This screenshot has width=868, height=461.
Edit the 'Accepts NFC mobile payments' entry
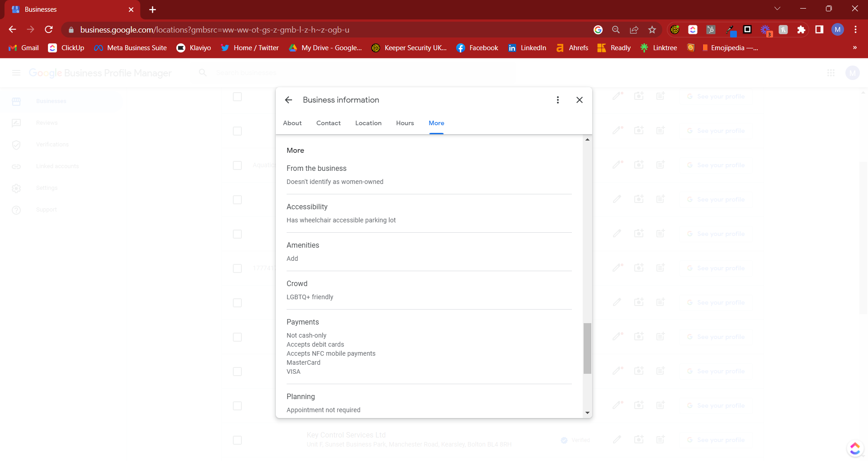(x=331, y=353)
